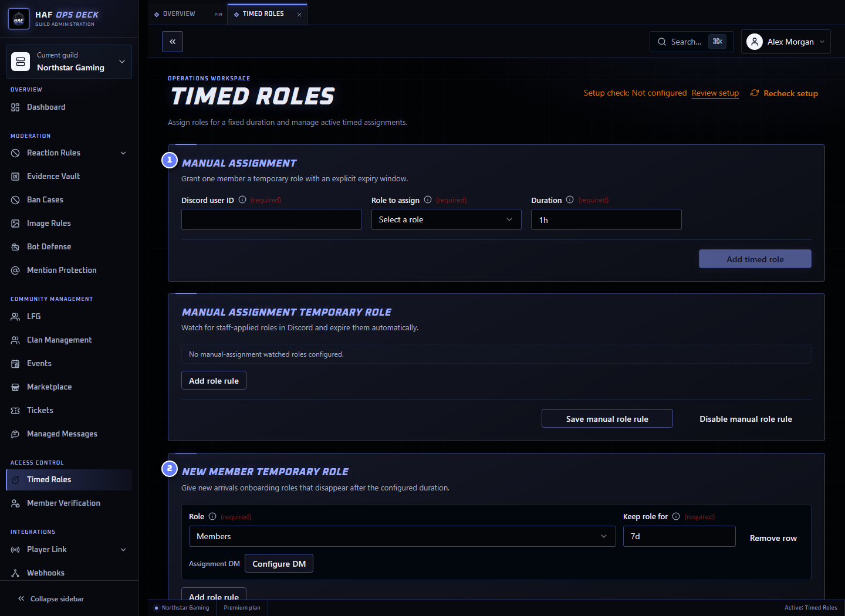Click the Timed Roles timer icon
845x616 pixels.
click(x=15, y=480)
